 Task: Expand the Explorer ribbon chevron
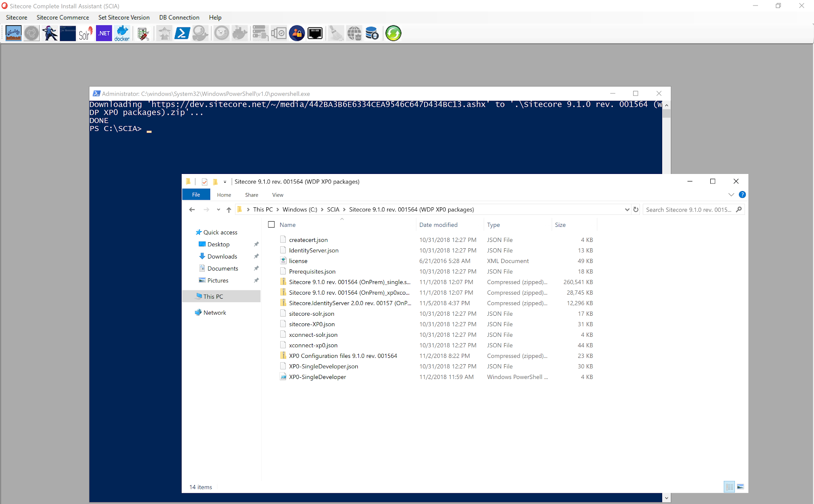(731, 195)
